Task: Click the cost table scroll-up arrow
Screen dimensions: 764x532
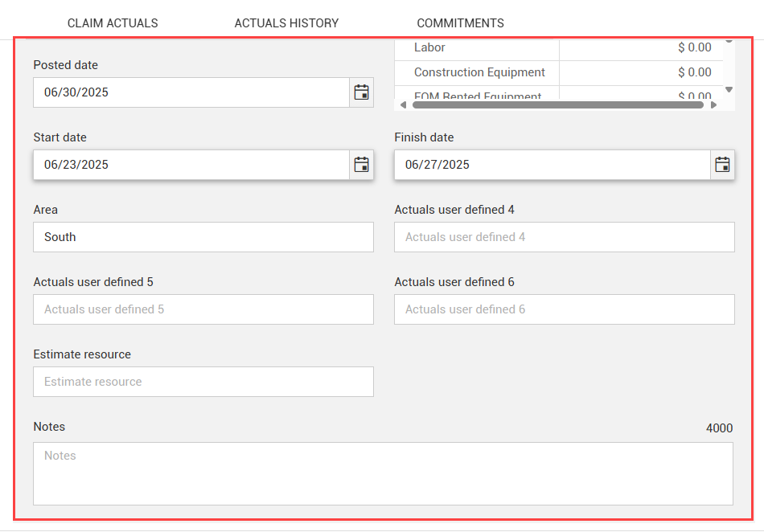Action: [729, 40]
